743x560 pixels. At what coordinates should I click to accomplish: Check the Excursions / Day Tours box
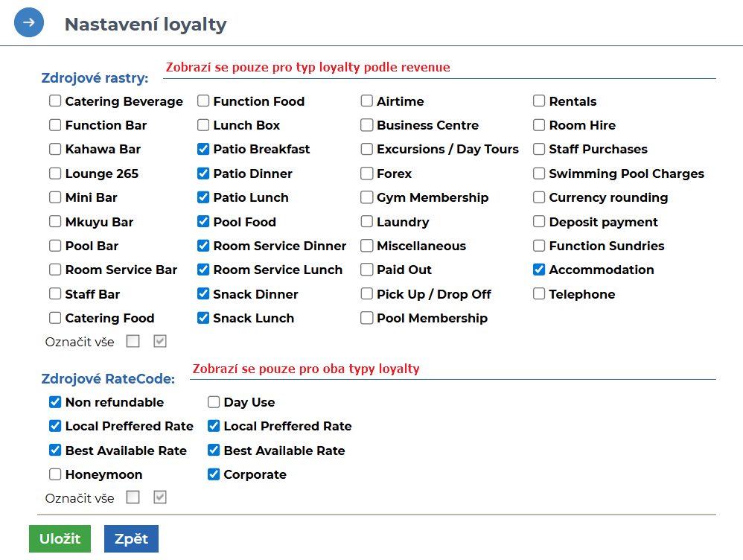[366, 149]
